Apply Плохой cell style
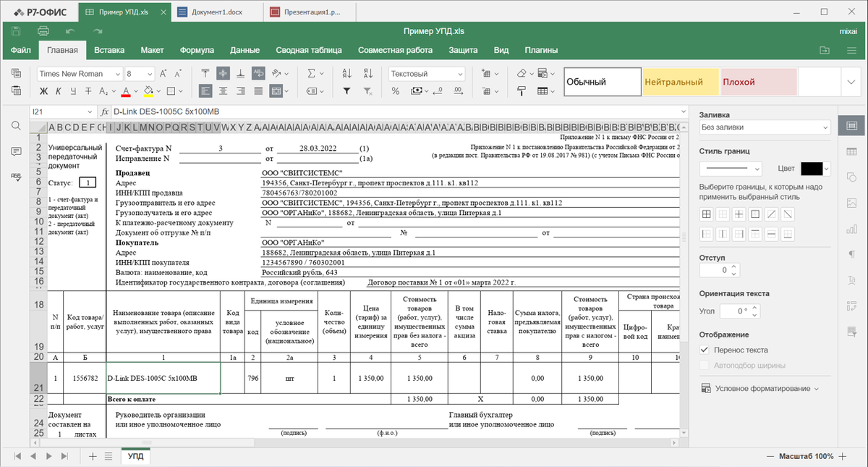 pos(758,82)
